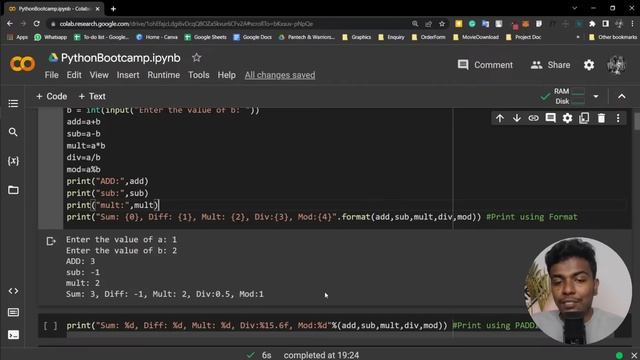Open the command palette icon
Image resolution: width=640 pixels, height=360 pixels.
tap(13, 313)
